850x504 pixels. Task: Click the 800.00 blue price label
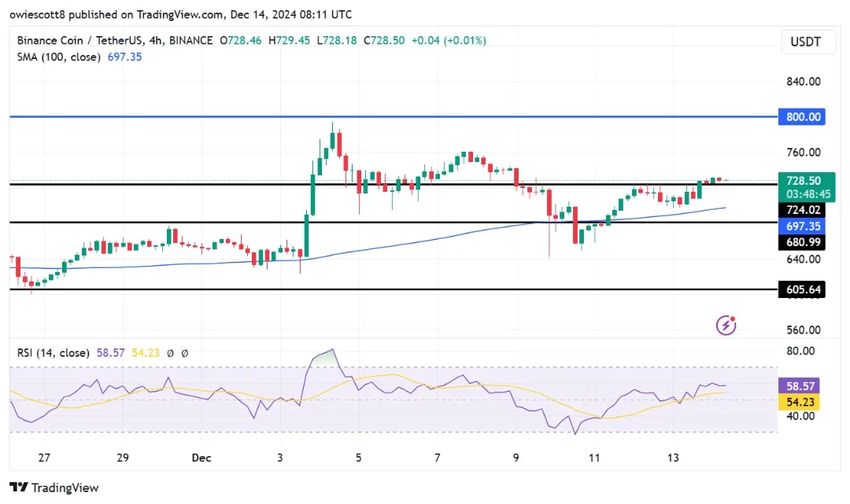(x=802, y=116)
